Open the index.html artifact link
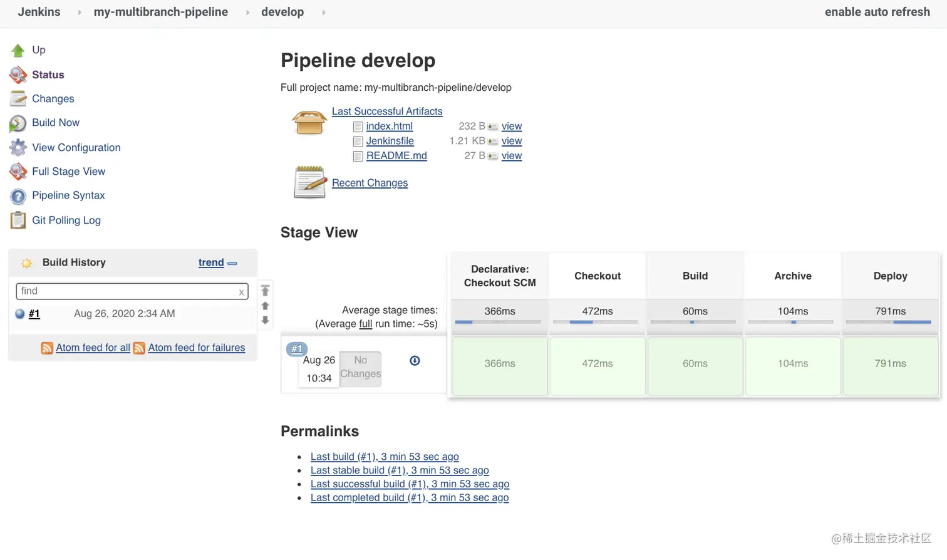Image resolution: width=947 pixels, height=560 pixels. [390, 126]
